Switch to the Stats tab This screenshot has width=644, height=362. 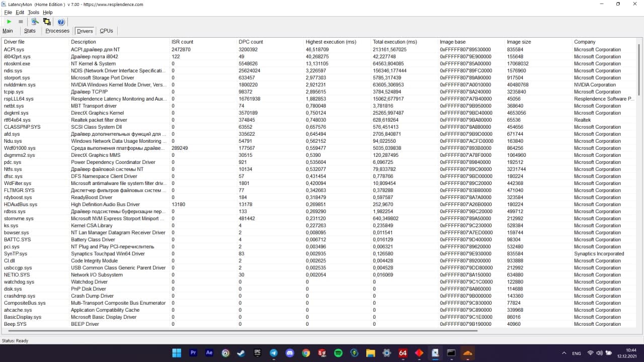click(x=30, y=31)
